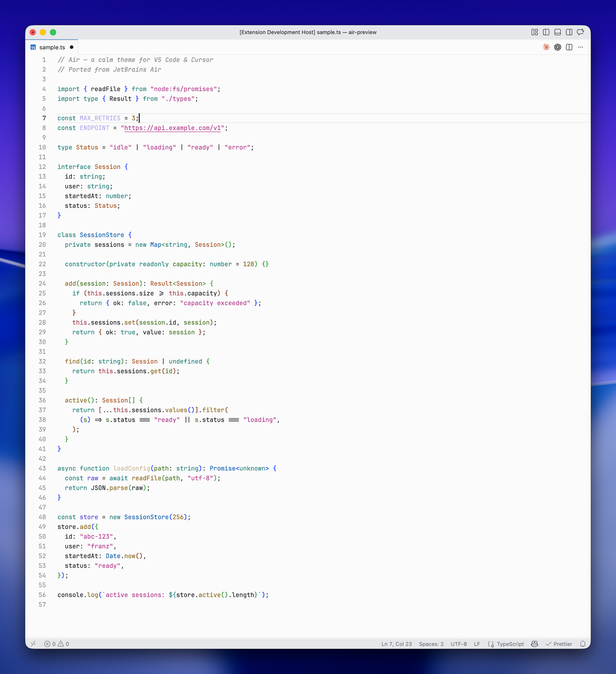Click the "node:fs/promises" import string

coord(184,89)
